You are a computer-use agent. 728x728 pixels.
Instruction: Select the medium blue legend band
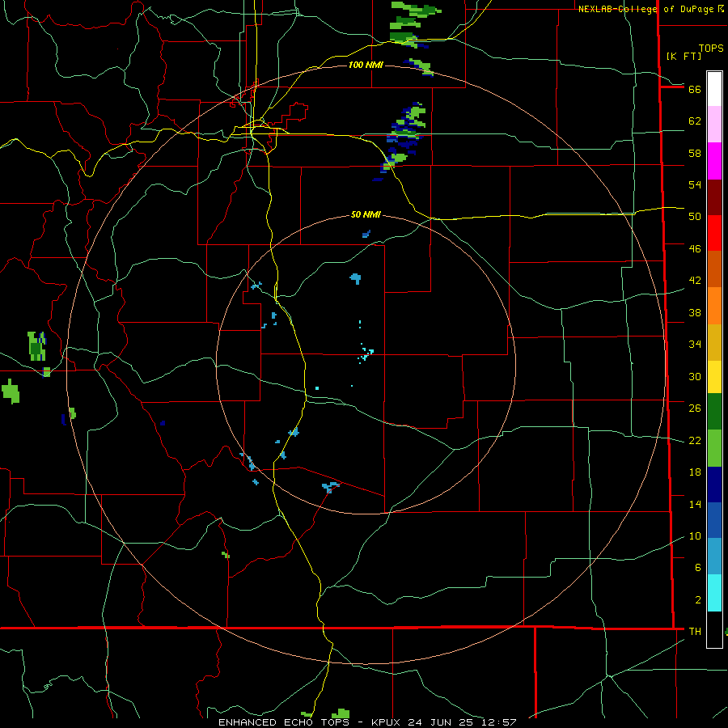[x=714, y=520]
